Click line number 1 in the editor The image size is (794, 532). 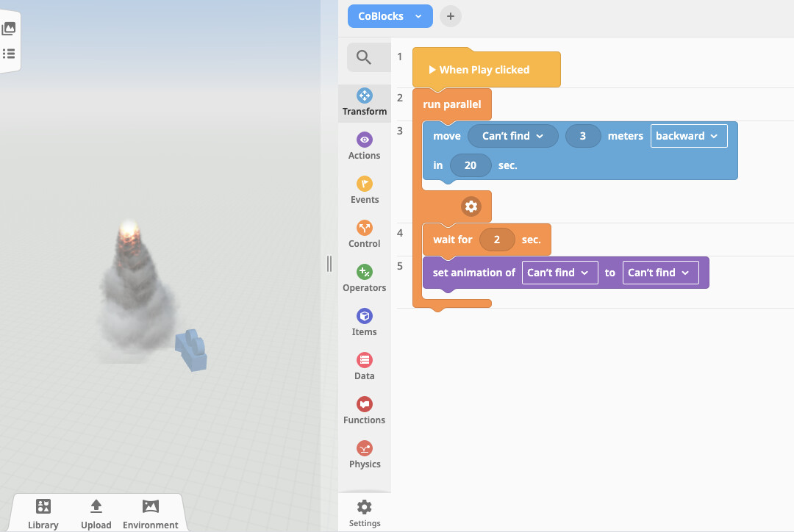[399, 57]
